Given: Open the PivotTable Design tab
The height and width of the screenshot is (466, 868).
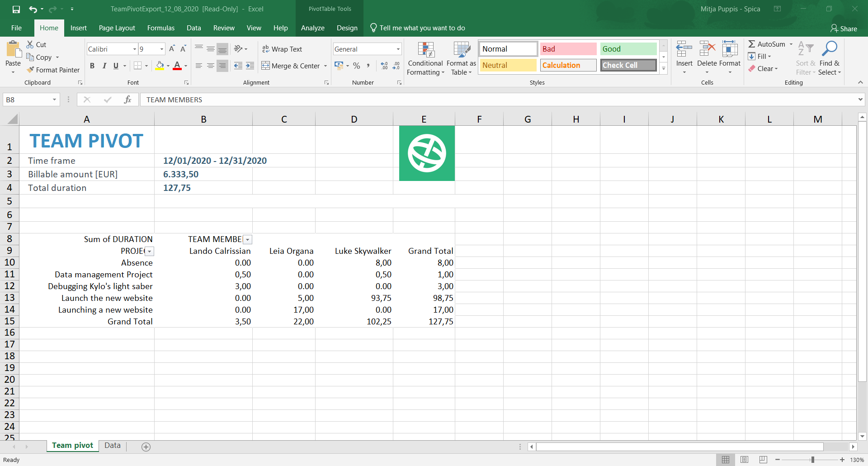Looking at the screenshot, I should click(347, 28).
